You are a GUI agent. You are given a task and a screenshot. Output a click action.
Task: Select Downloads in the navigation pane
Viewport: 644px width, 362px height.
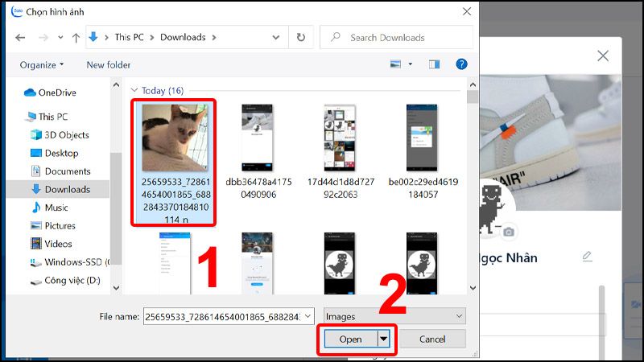coord(67,189)
